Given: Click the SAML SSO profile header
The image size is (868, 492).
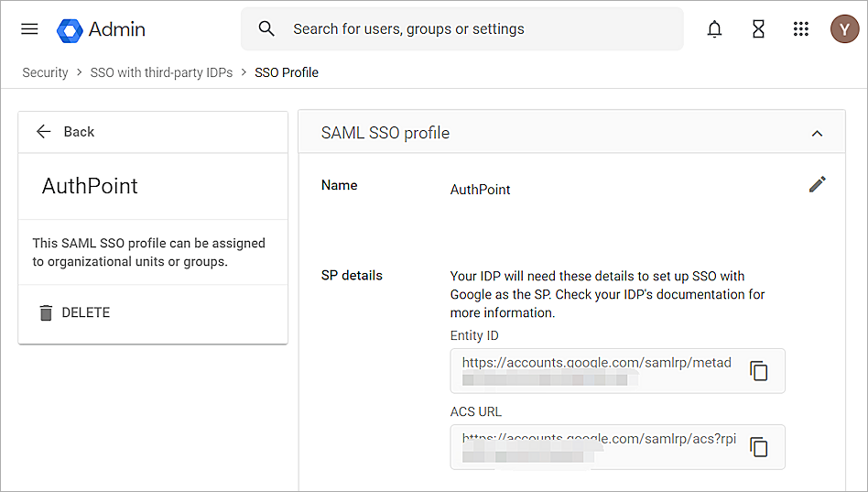Looking at the screenshot, I should tap(385, 133).
